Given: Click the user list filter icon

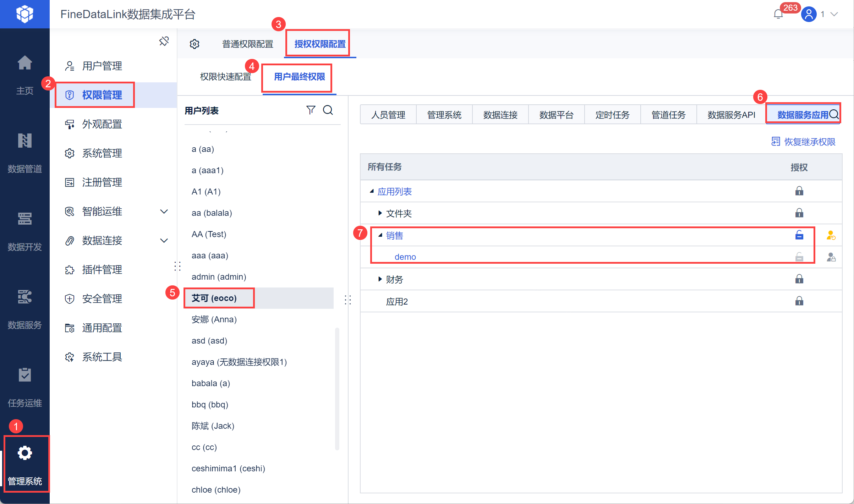Looking at the screenshot, I should click(x=311, y=110).
